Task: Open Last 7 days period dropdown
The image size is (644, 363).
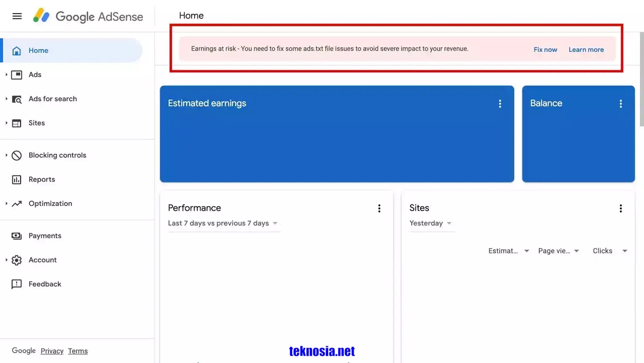Action: (223, 223)
